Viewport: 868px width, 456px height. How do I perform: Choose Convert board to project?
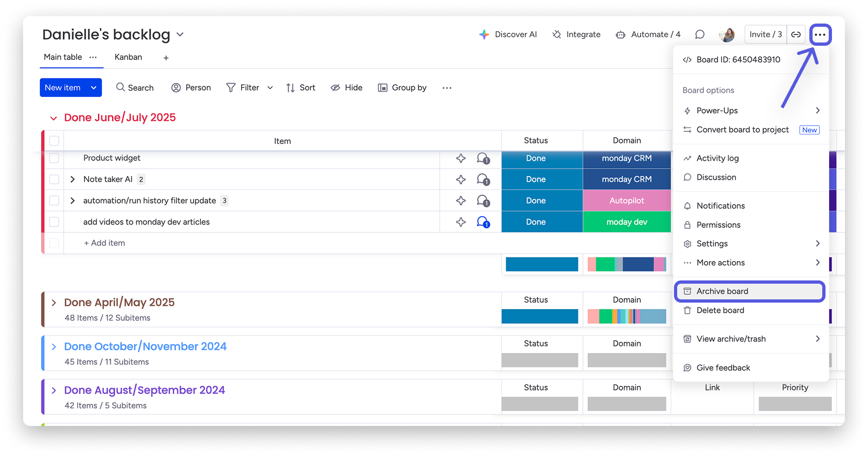pyautogui.click(x=751, y=130)
